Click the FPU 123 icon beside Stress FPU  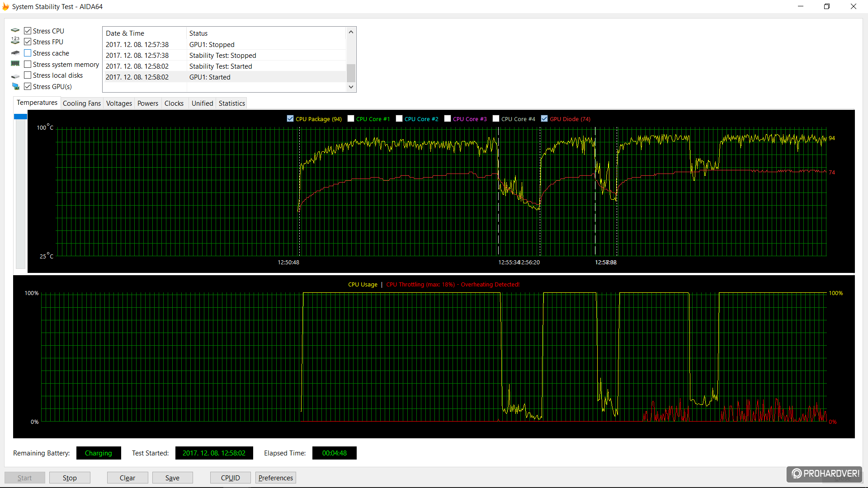tap(15, 41)
